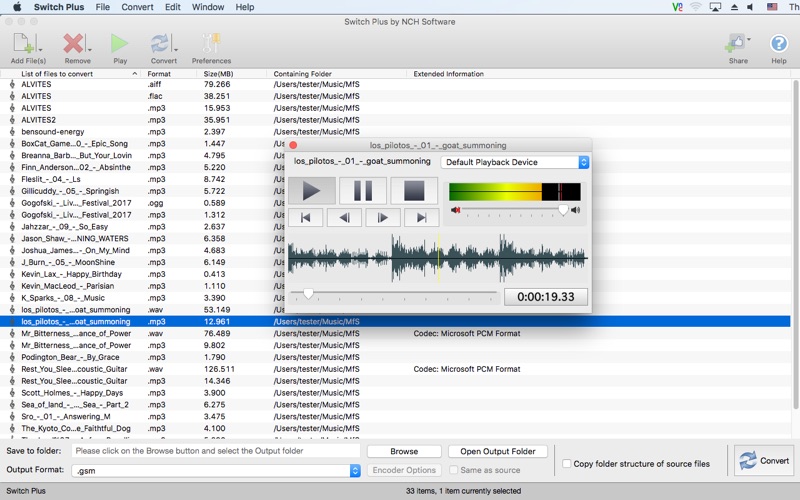This screenshot has height=500, width=800.
Task: Click the Open Output Folder button
Action: [x=498, y=451]
